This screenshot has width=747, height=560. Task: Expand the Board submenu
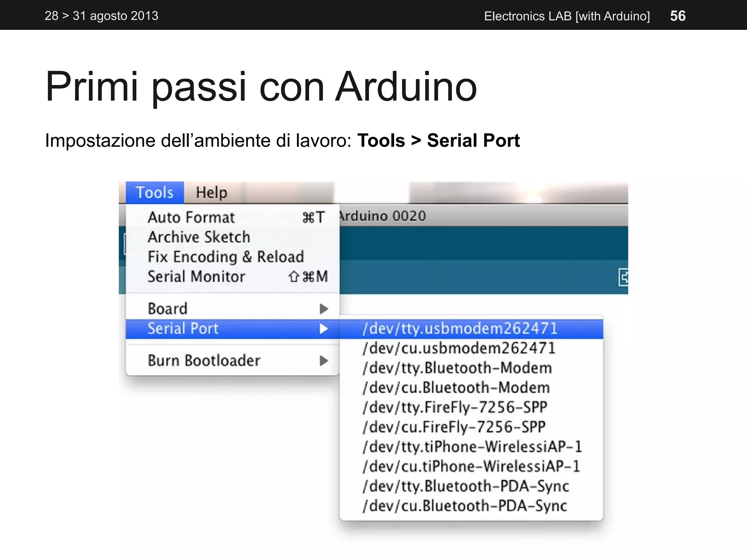(232, 309)
